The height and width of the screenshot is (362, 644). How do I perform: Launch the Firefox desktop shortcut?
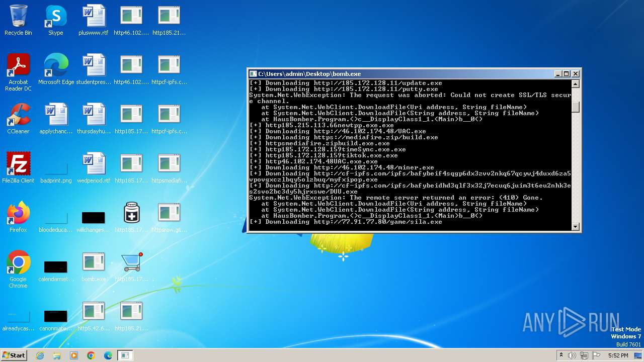click(18, 218)
